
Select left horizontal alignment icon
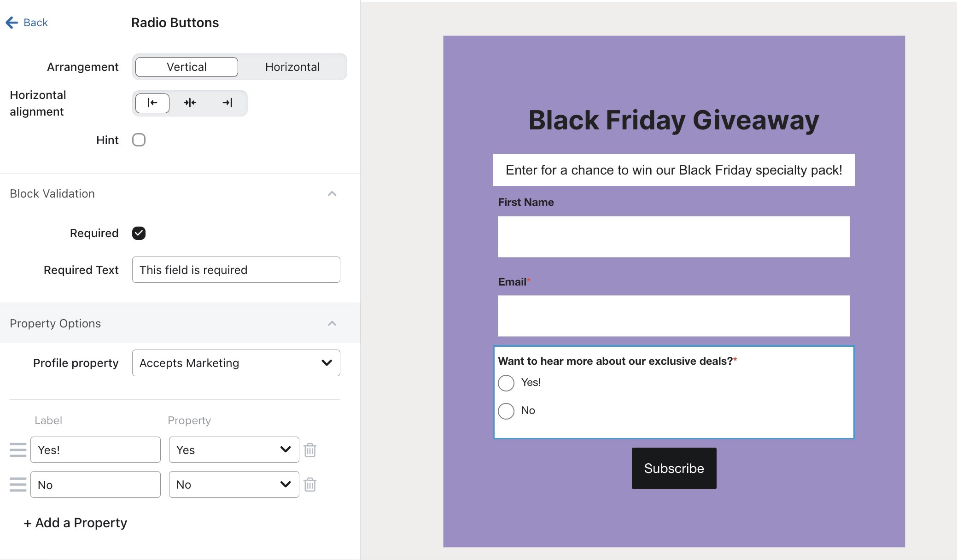(x=152, y=103)
